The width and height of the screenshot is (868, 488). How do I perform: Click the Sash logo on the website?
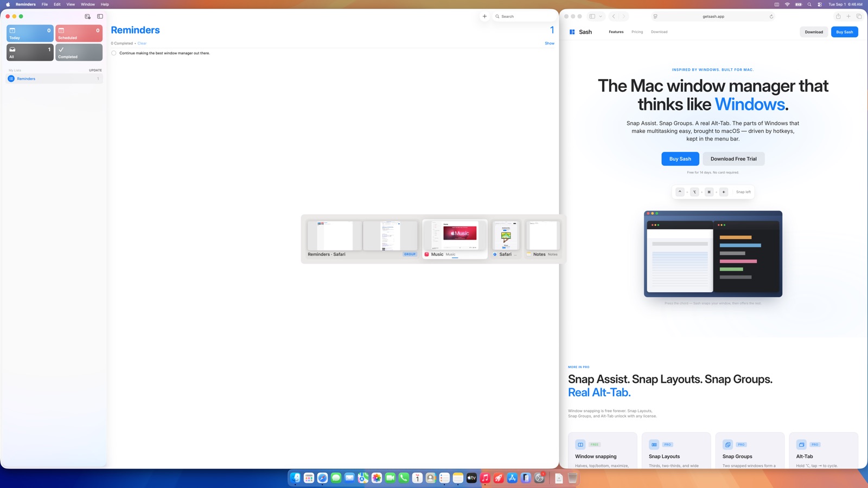[580, 32]
